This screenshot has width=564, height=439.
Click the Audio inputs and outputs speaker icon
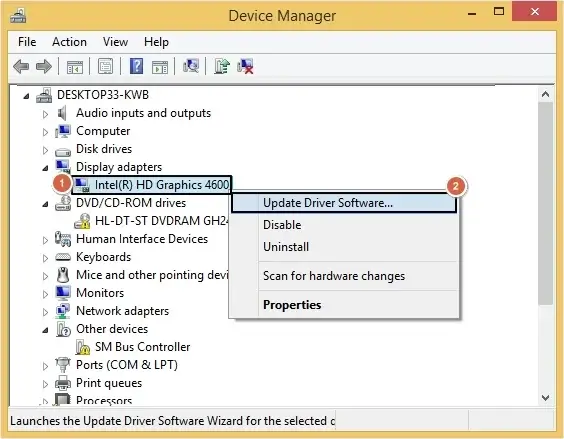pos(63,113)
